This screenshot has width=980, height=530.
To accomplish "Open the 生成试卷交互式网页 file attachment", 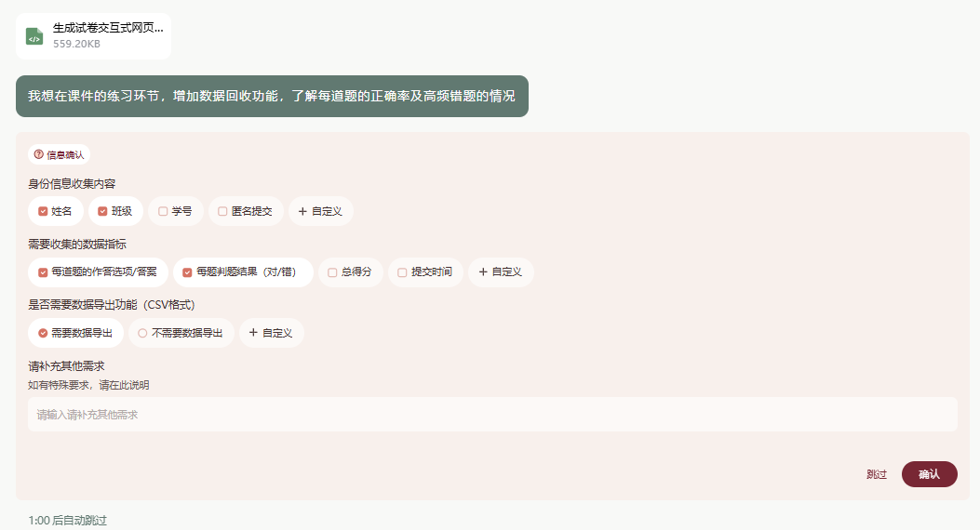I will tap(94, 36).
